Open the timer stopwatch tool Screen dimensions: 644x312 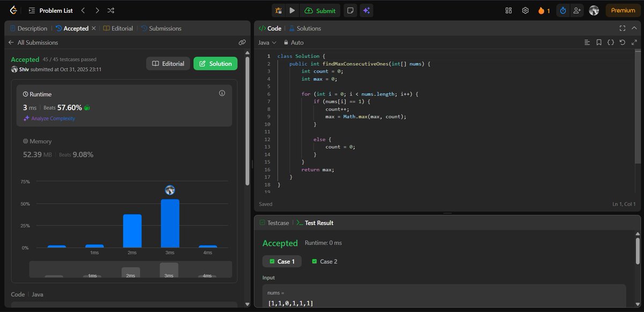coord(563,10)
